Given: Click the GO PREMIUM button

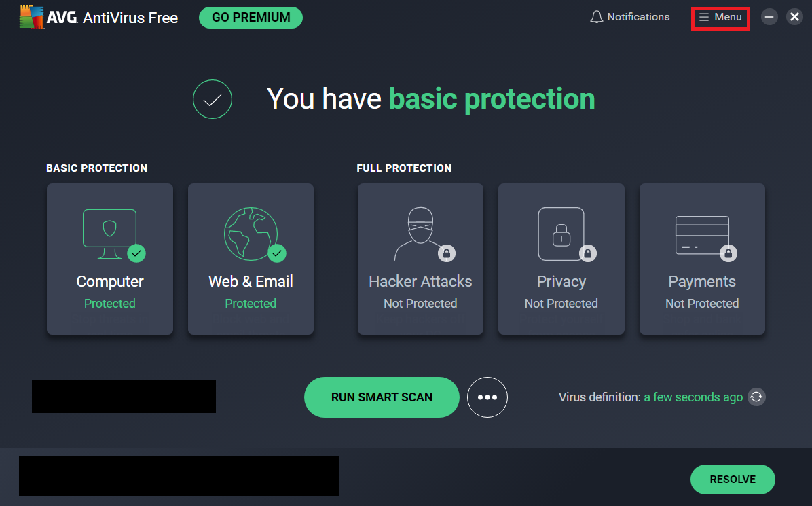Looking at the screenshot, I should point(251,18).
